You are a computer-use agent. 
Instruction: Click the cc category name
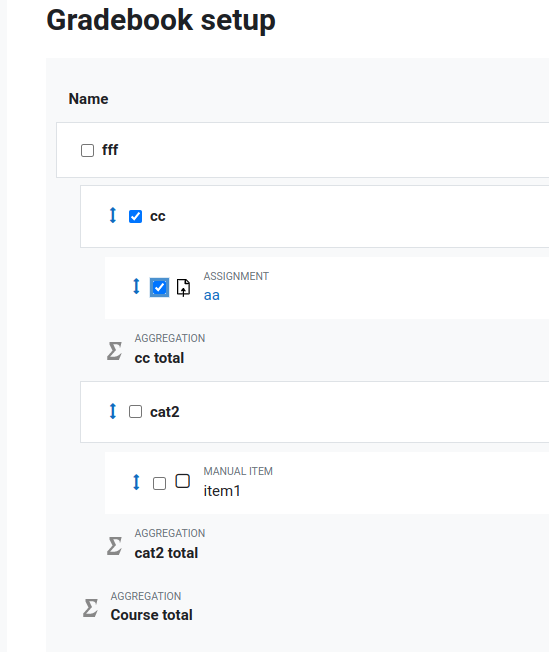coord(158,216)
